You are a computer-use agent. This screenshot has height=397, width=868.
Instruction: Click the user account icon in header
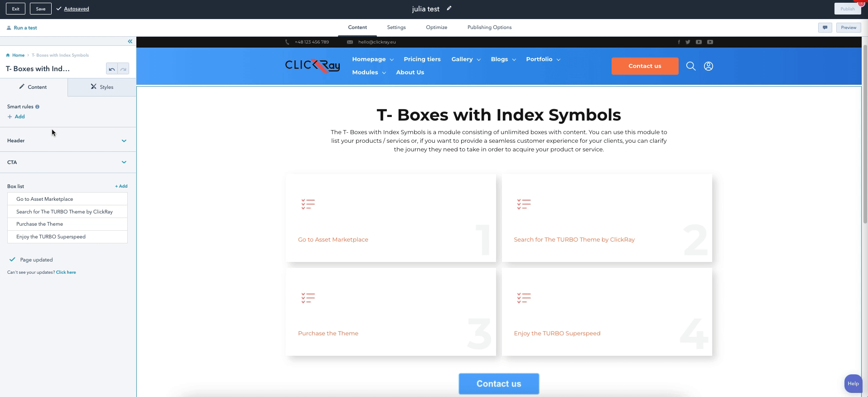(709, 66)
